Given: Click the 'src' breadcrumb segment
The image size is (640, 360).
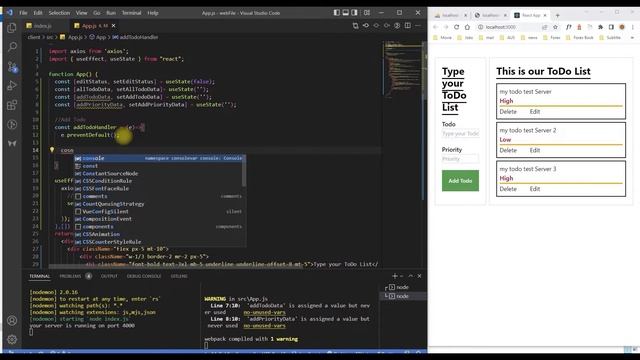Looking at the screenshot, I should (x=49, y=37).
